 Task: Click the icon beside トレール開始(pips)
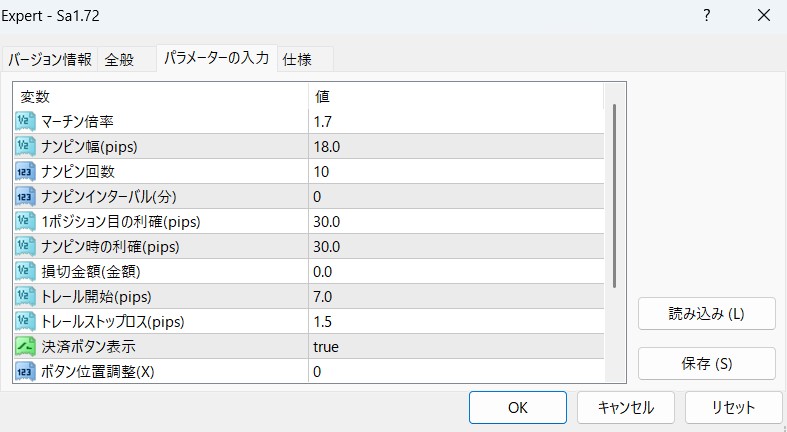coord(26,296)
